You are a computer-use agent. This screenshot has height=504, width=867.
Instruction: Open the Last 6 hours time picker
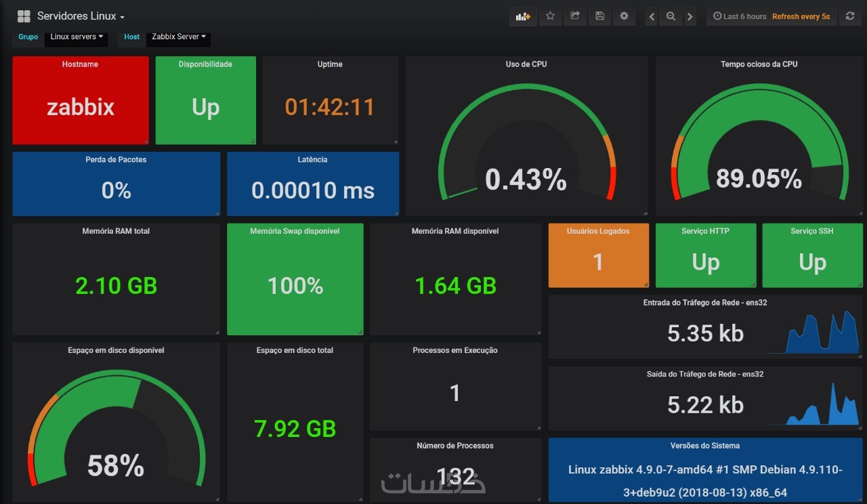740,16
